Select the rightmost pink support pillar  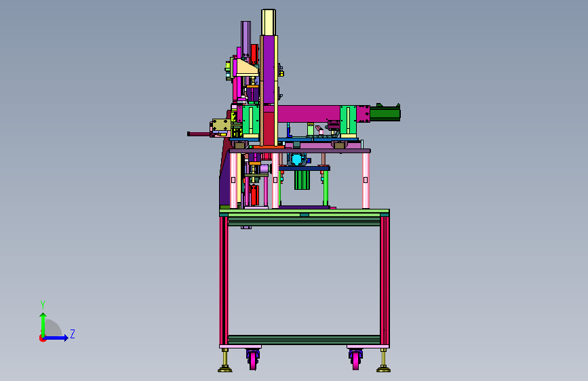pyautogui.click(x=366, y=181)
